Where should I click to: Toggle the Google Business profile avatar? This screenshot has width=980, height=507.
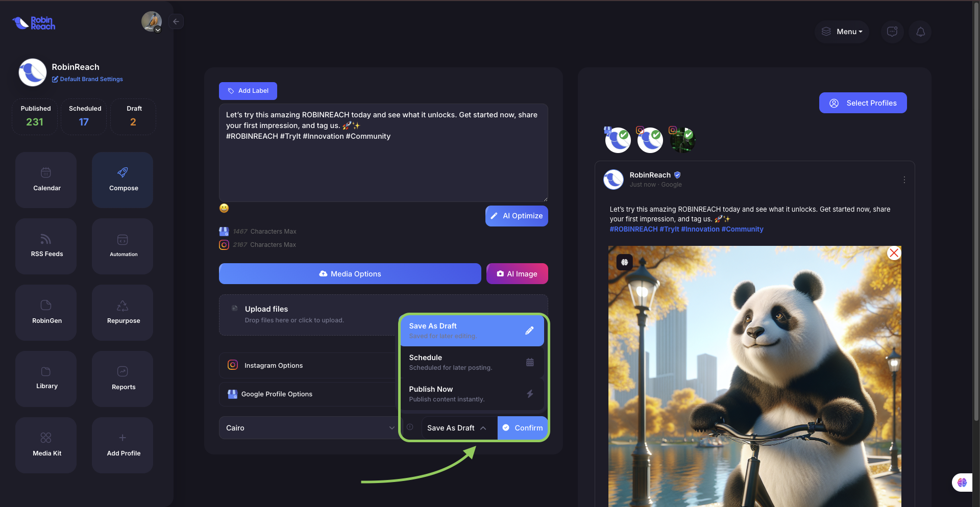pyautogui.click(x=618, y=140)
